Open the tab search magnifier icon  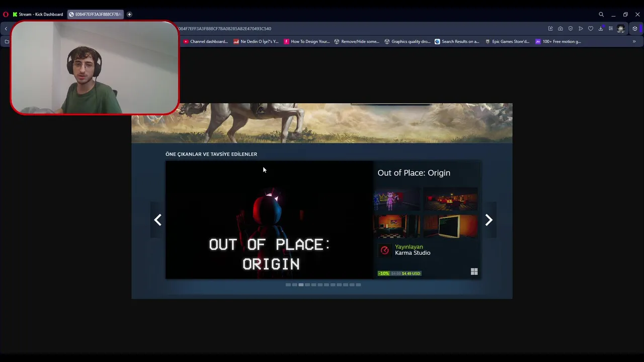click(x=601, y=15)
